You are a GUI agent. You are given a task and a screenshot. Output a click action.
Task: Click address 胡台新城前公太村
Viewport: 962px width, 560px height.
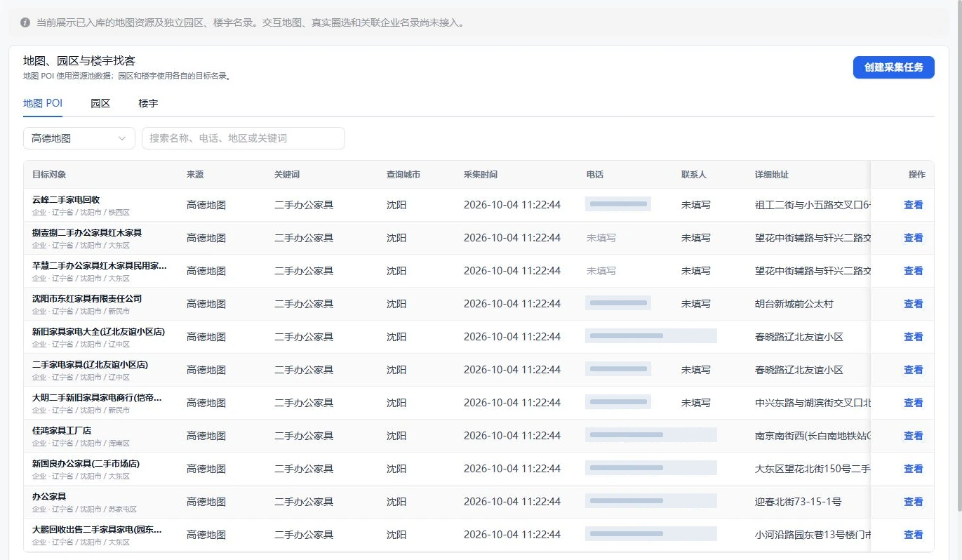(x=794, y=304)
